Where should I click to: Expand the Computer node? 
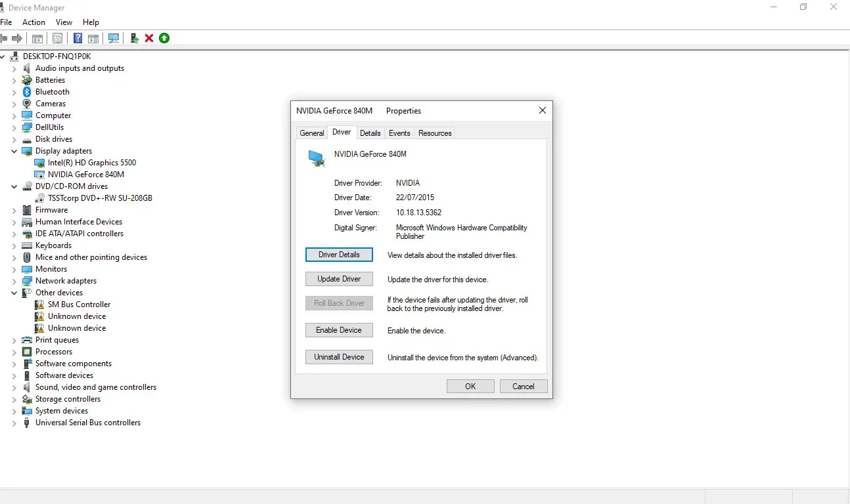(14, 115)
